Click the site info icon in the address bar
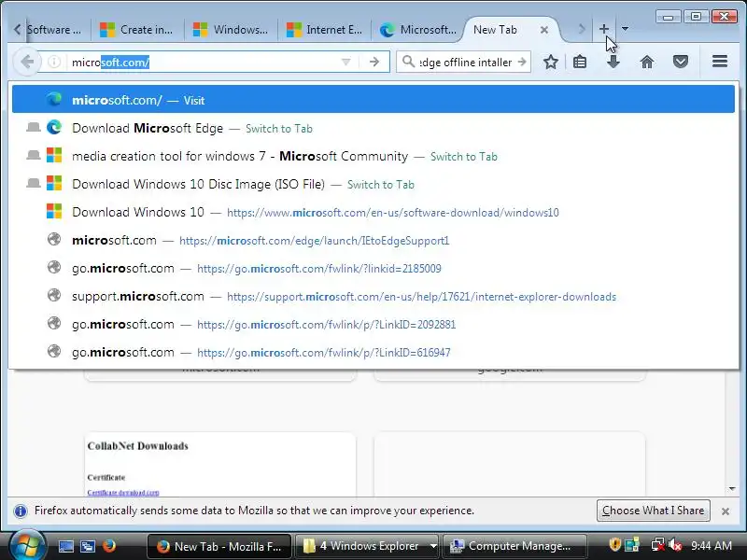The image size is (747, 560). tap(54, 62)
